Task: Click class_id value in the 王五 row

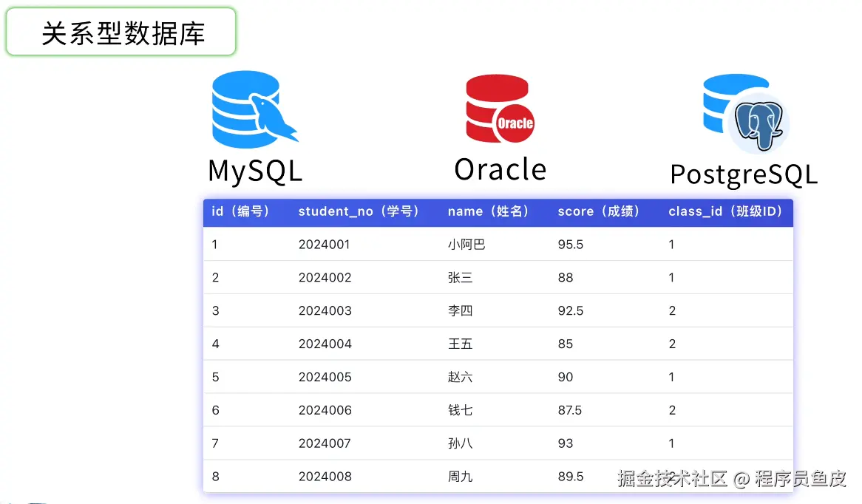Action: pos(672,344)
